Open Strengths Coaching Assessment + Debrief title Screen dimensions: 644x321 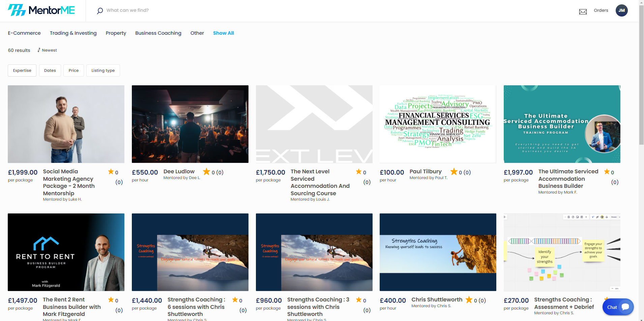pyautogui.click(x=564, y=303)
